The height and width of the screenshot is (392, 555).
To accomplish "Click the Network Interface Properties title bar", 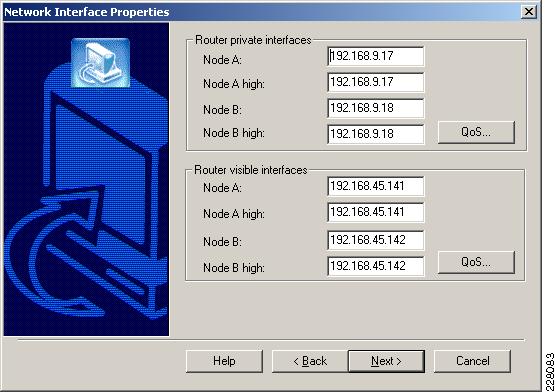I will pos(262,12).
